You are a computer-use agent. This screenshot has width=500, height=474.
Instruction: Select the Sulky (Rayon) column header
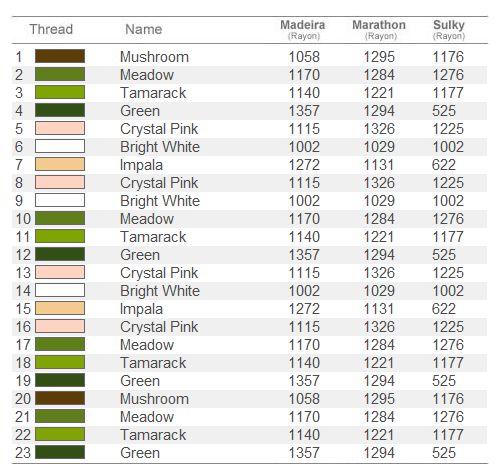(449, 29)
